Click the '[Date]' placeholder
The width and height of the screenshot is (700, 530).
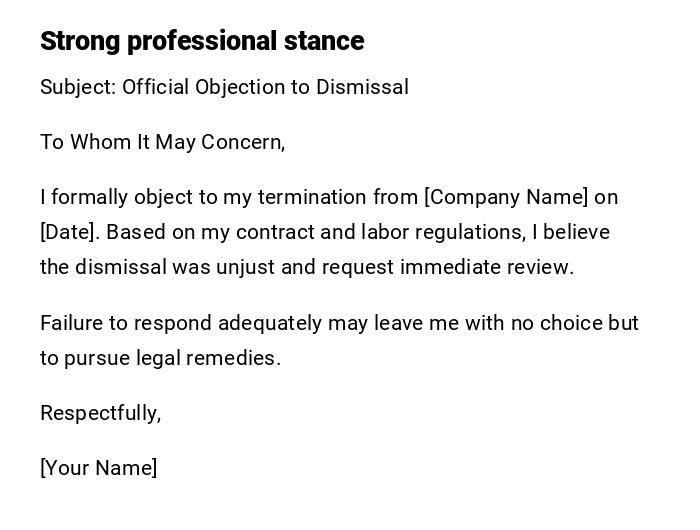point(69,232)
